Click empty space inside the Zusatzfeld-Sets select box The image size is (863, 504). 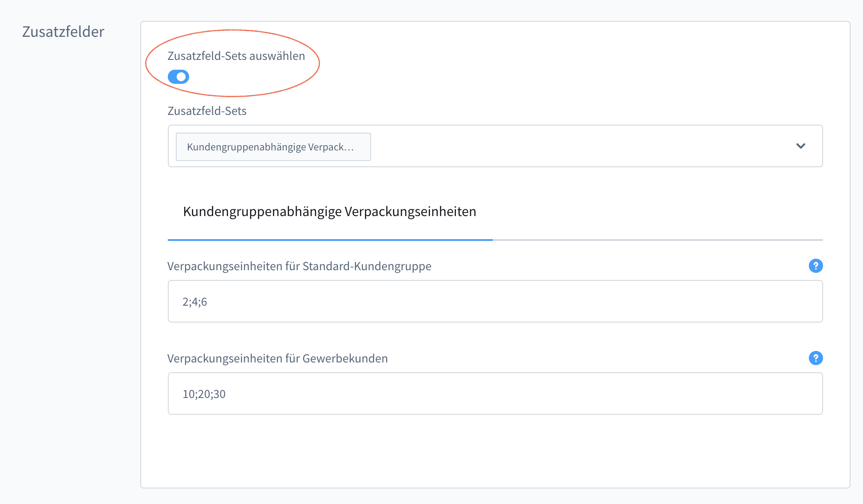coord(577,146)
